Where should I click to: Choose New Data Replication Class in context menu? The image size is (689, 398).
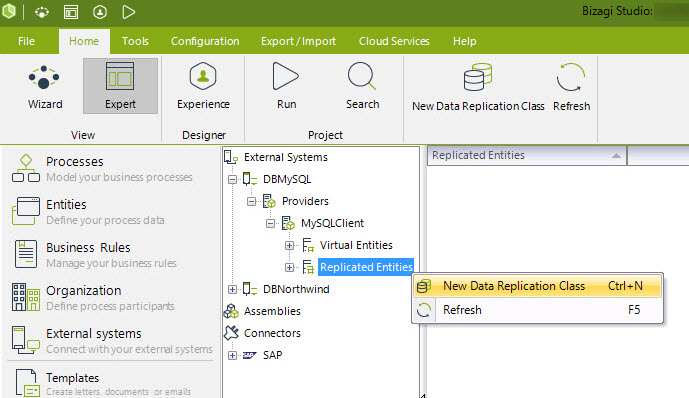[x=537, y=286]
